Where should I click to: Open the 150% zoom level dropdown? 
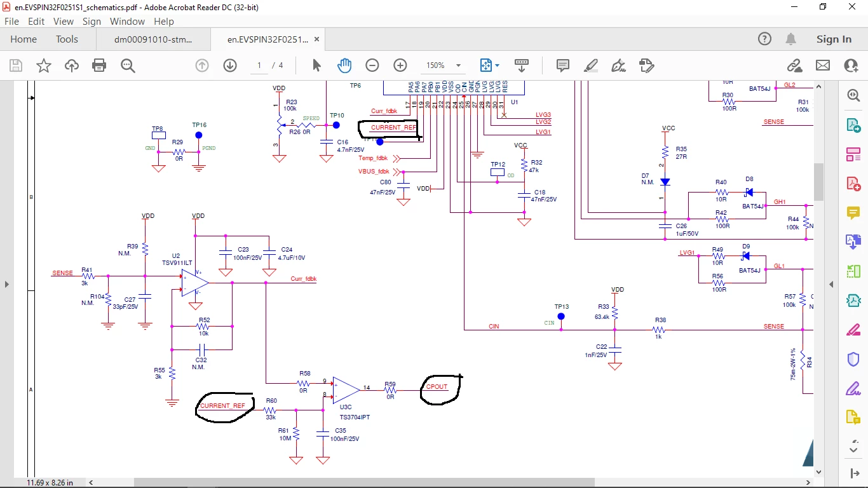[444, 65]
